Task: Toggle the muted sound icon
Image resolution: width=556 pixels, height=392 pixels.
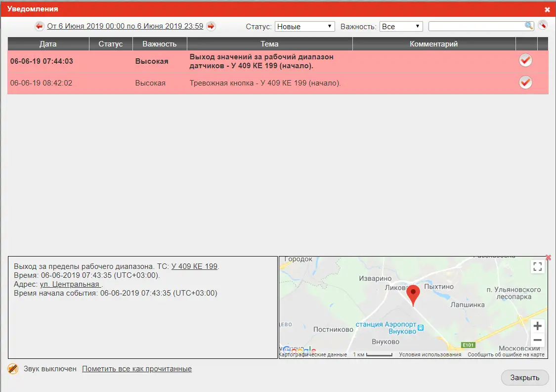Action: pos(13,369)
